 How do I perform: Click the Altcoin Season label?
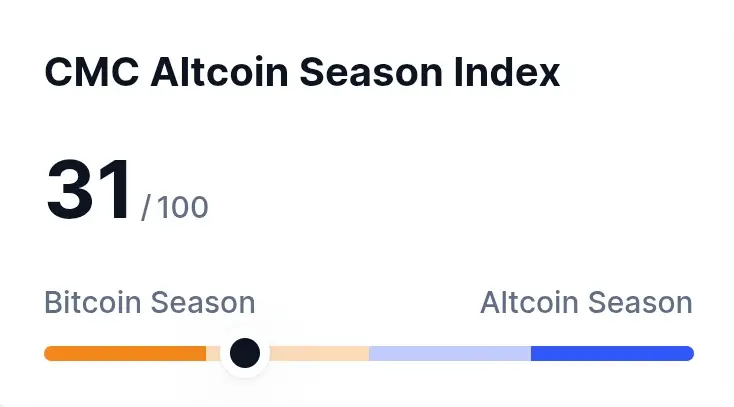(x=586, y=302)
